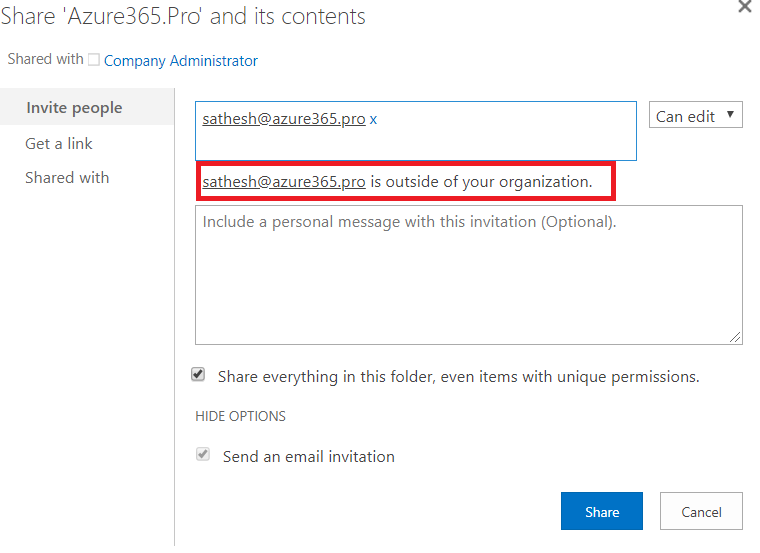Select the sathesh@azure365.pro entry in the invite box
760x553 pixels.
[283, 119]
